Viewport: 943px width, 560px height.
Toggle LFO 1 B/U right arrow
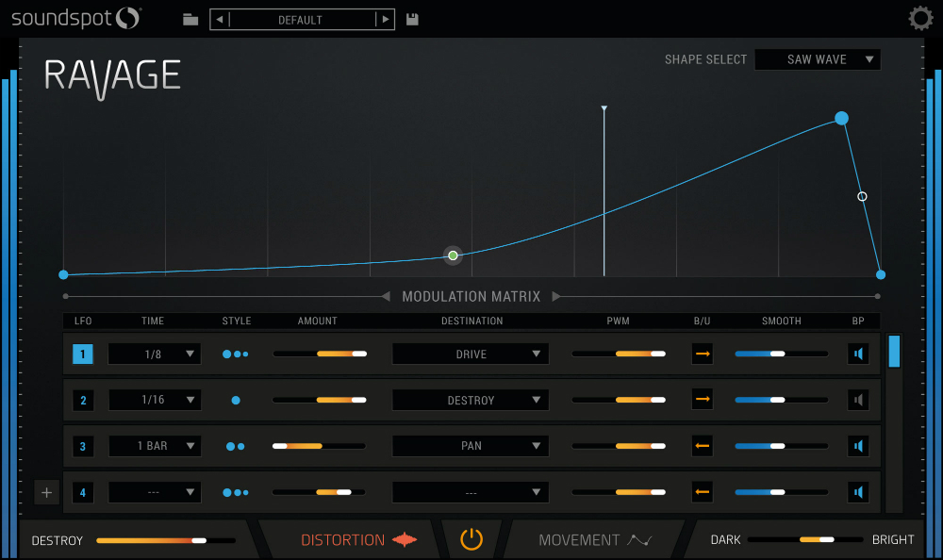tap(703, 354)
